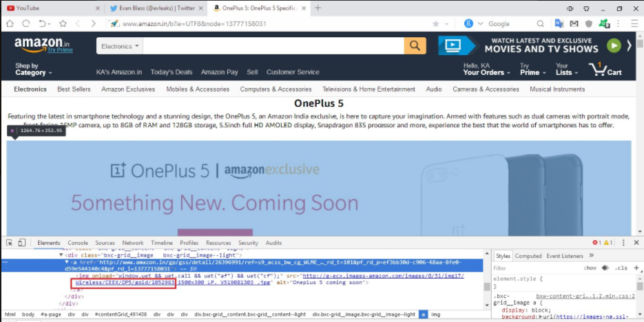Close the Evan Blass Twitter tab

201,8
